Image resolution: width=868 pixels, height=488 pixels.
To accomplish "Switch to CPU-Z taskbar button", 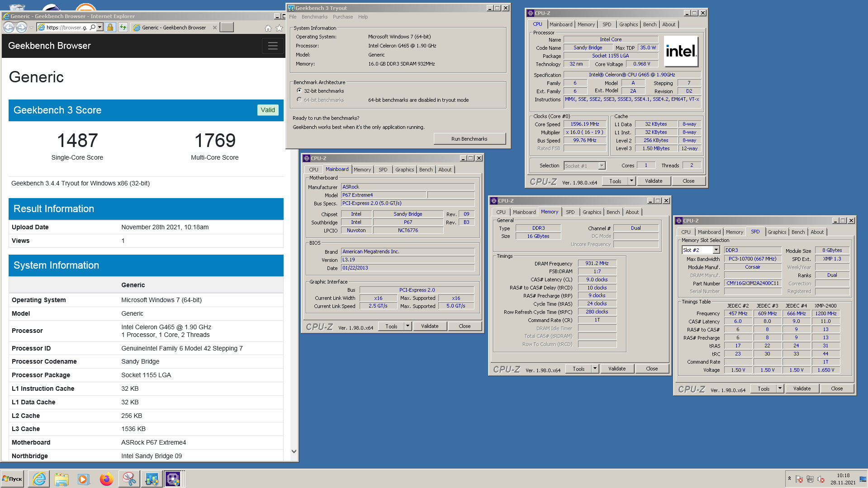I will 173,479.
